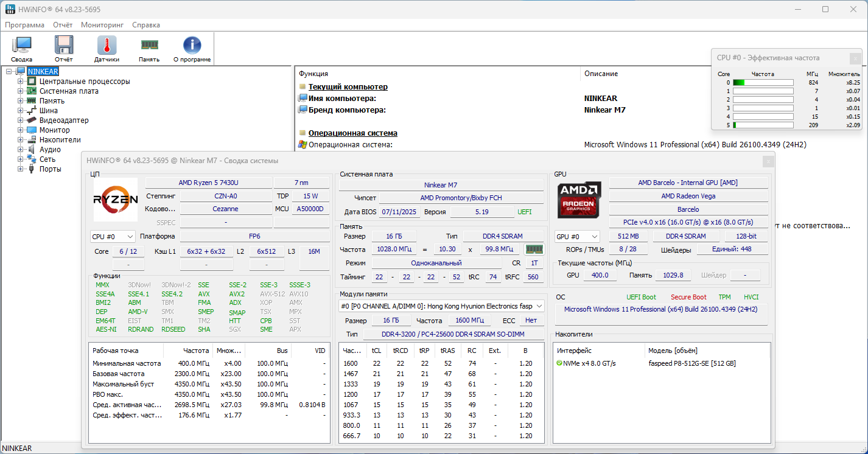868x454 pixels.
Task: Expand the Центральные процессоры tree node
Action: click(x=21, y=82)
